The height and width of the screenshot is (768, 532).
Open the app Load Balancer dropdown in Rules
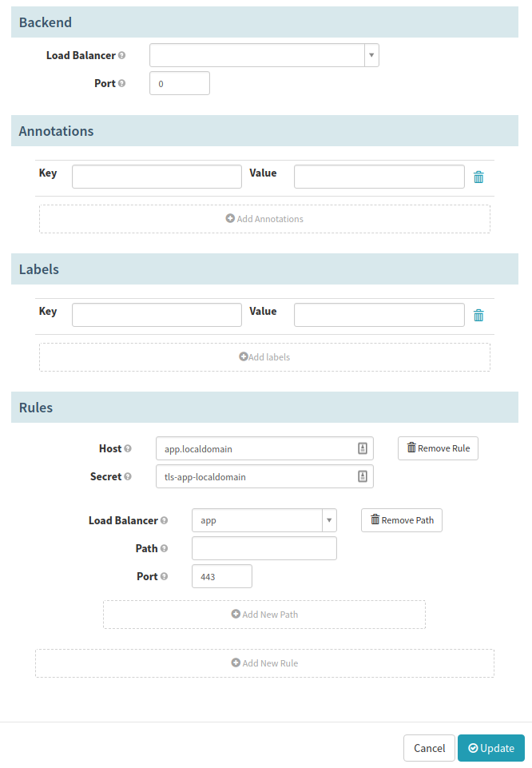[x=328, y=519]
